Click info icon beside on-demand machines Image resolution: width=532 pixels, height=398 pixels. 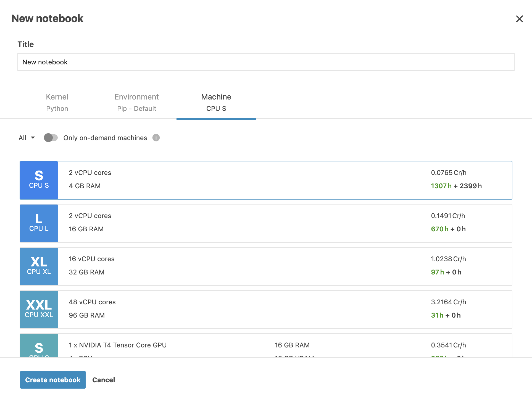(x=156, y=138)
